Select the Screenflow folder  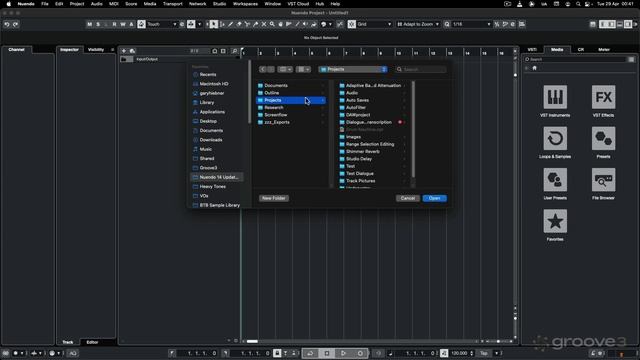pos(276,115)
